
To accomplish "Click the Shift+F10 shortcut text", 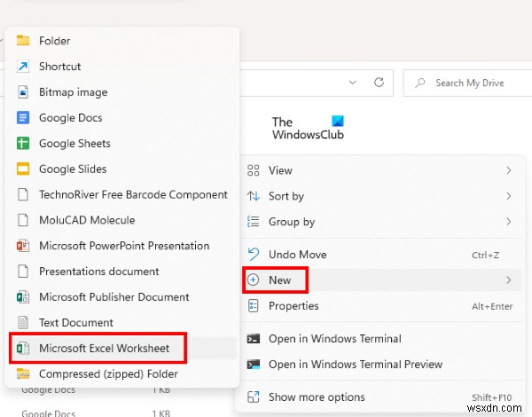I will coord(491,397).
